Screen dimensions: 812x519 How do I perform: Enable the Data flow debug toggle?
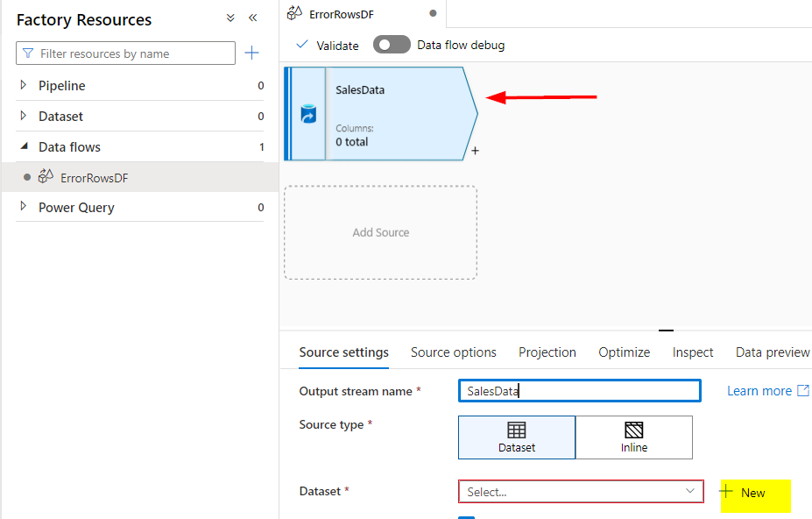coord(391,44)
